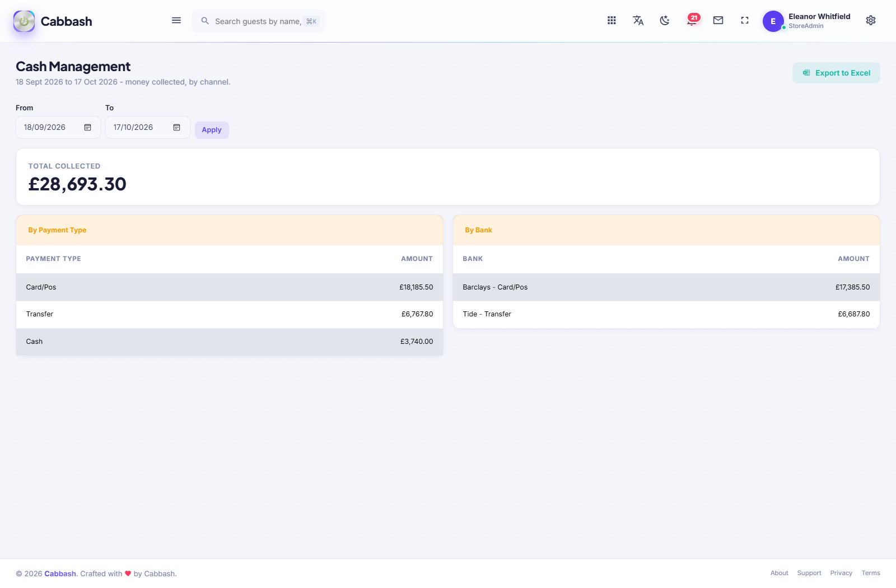This screenshot has width=896, height=588.
Task: Click the search magnifier icon
Action: pos(205,21)
